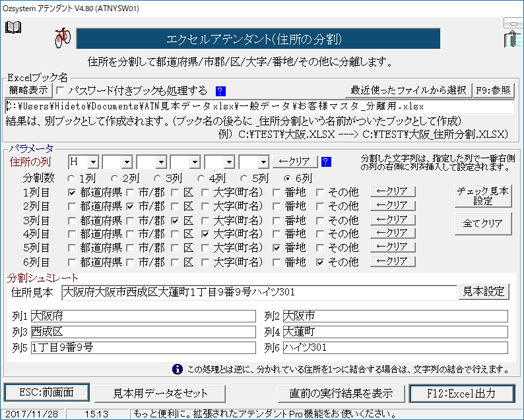Select 4列 split count radio
Viewport: 524px width, 420px height.
click(x=201, y=179)
